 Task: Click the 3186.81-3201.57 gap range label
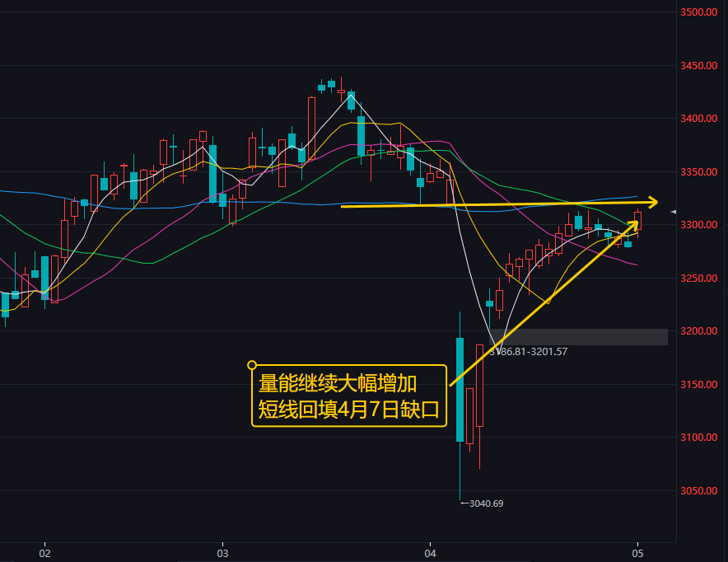point(529,352)
